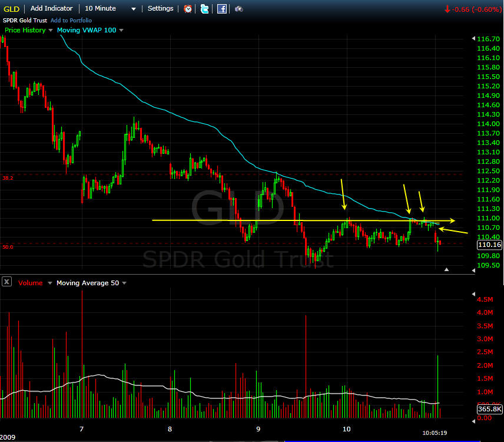
Task: Click the GLD ticker symbol
Action: [12, 9]
